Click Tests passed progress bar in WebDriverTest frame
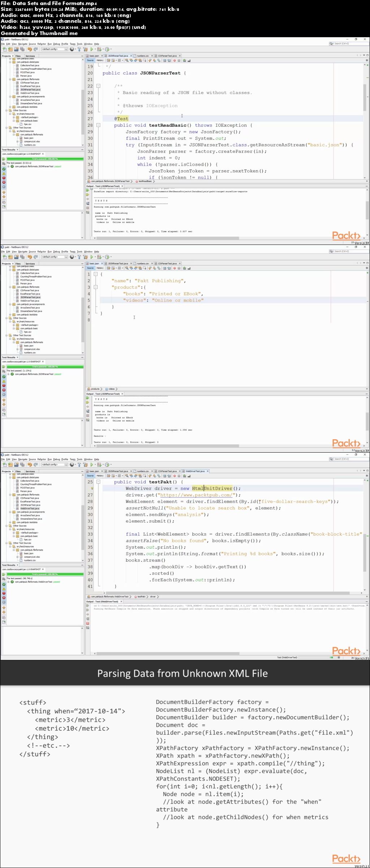 click(x=45, y=574)
